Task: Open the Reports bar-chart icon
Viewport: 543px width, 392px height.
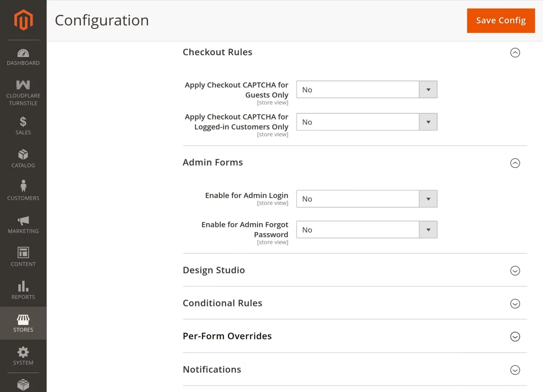Action: [23, 286]
